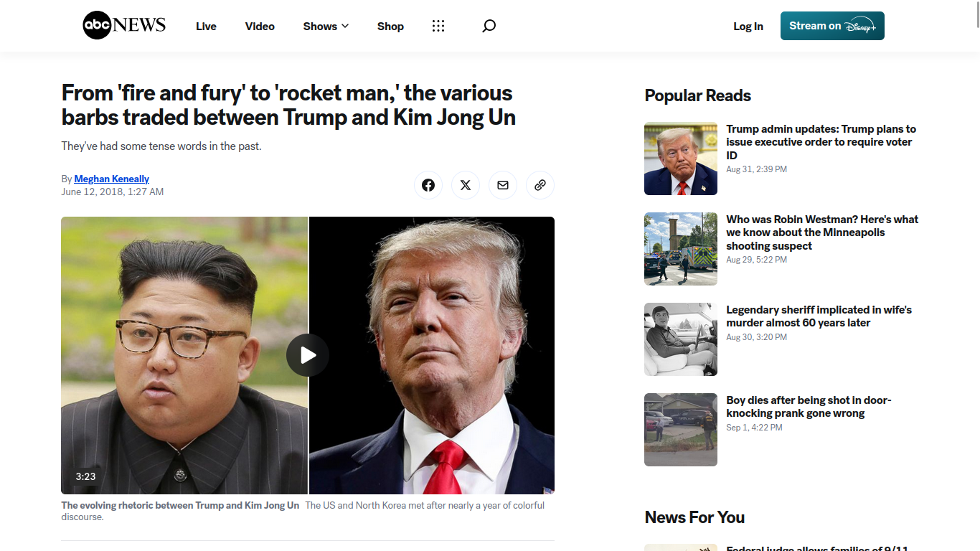Go to the Live section

[206, 26]
